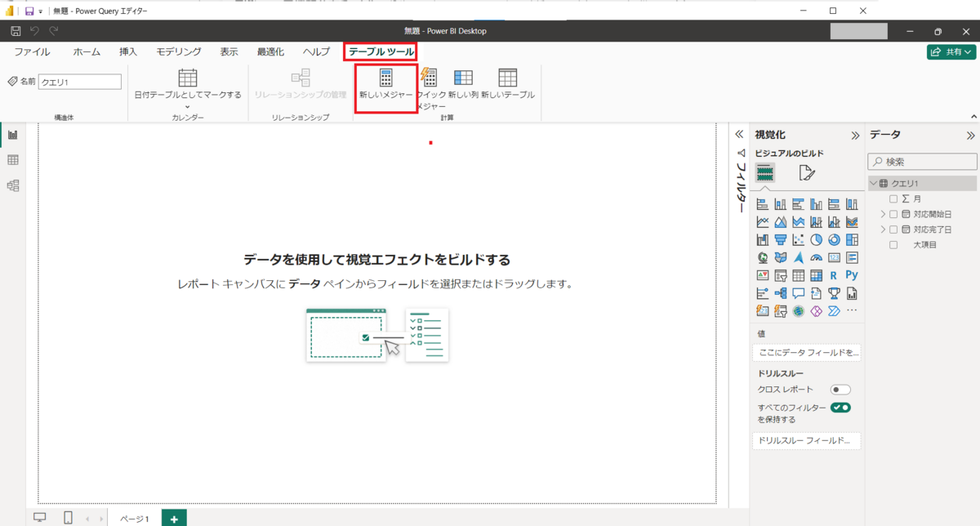The width and height of the screenshot is (980, 526).
Task: Expand the 対応完了日 date hierarchy
Action: [882, 230]
